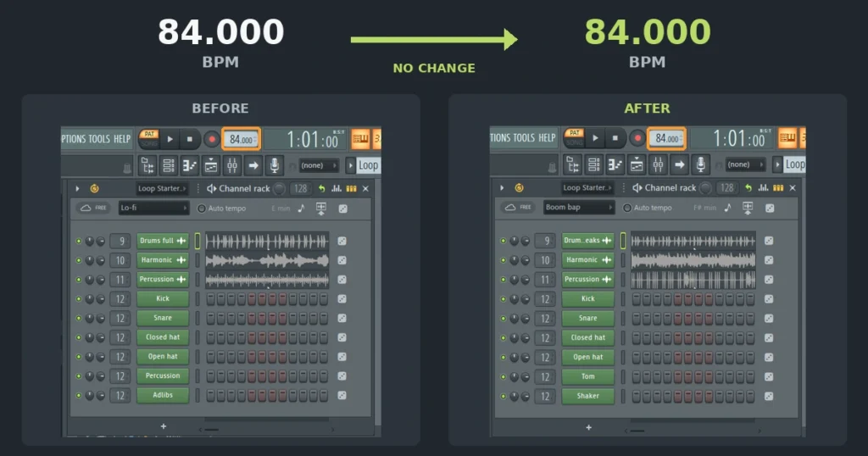
Task: Toggle the channel select LED beside Drum..eaks
Action: coord(623,240)
